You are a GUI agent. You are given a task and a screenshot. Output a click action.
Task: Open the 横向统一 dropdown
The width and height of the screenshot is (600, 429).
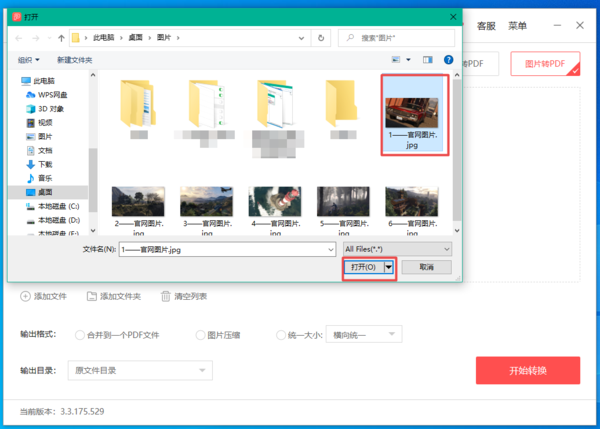pyautogui.click(x=364, y=335)
